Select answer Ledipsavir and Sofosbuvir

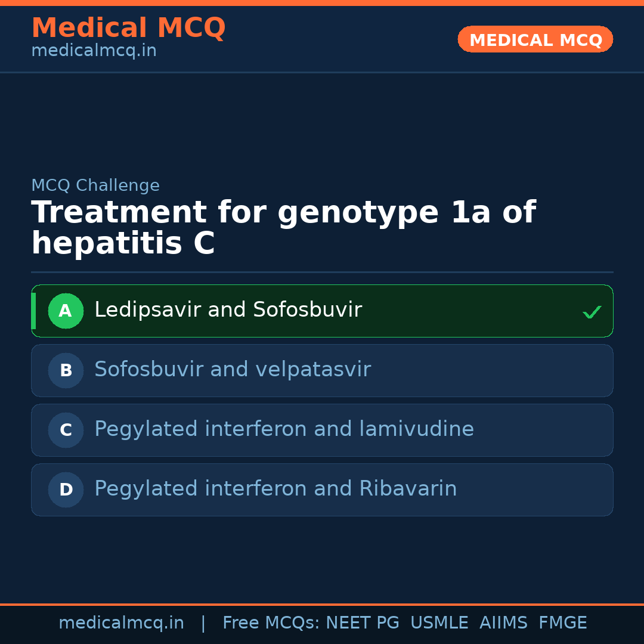pyautogui.click(x=228, y=310)
